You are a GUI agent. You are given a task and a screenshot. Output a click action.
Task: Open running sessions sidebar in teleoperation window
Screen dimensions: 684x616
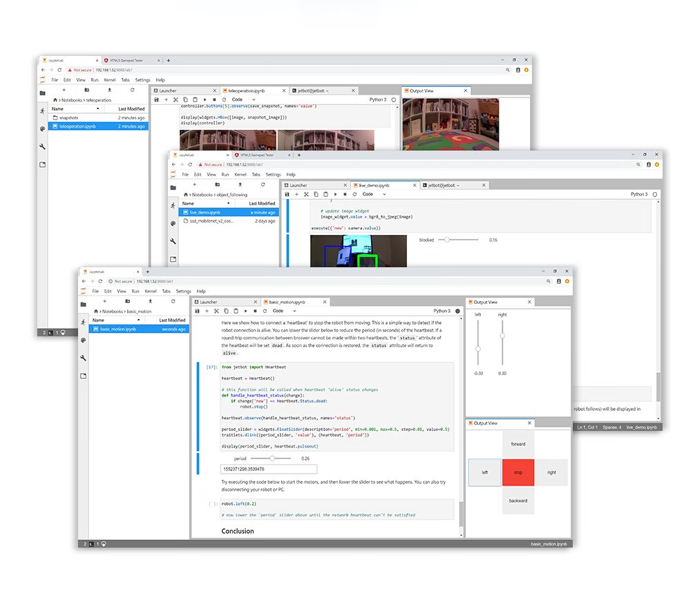(42, 110)
